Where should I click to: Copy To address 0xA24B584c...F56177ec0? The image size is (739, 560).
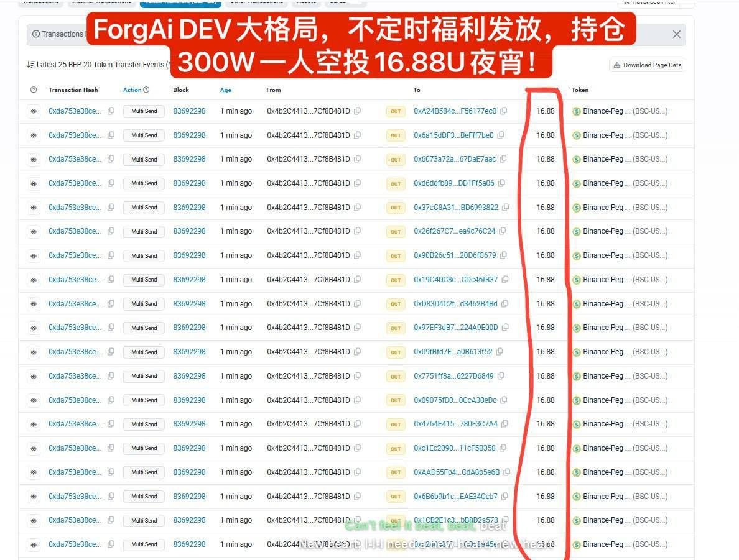coord(504,111)
